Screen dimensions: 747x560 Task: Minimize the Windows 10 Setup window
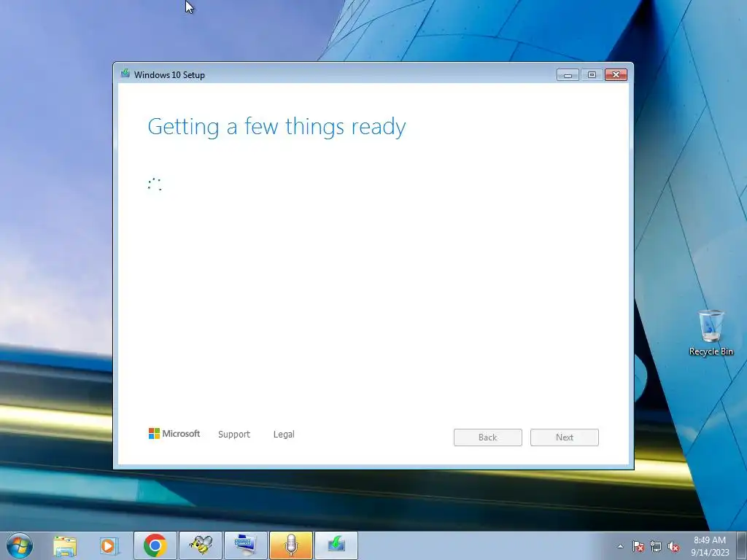(568, 75)
